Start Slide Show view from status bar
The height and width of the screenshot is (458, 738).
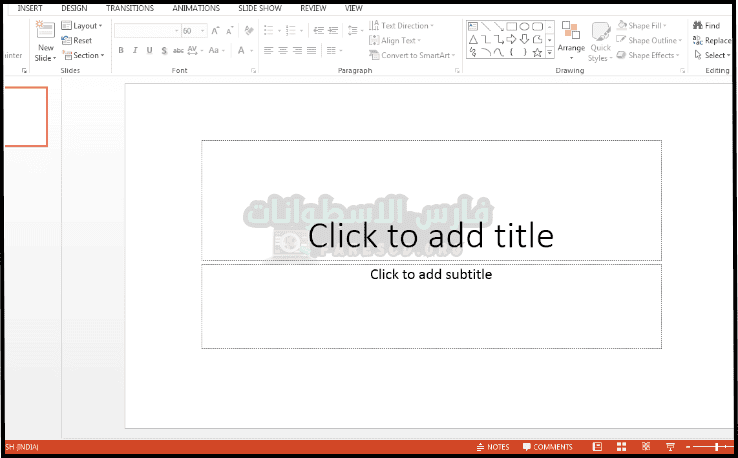(669, 447)
